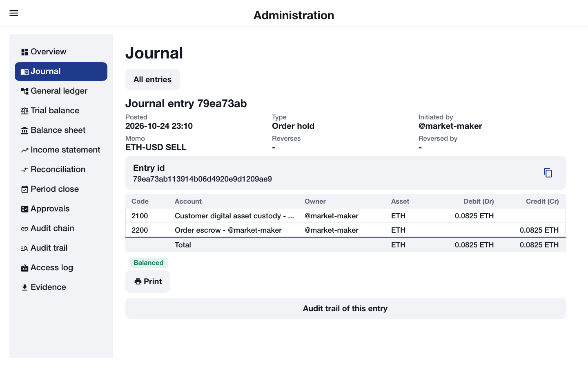Click the Balanced status badge
Screen dimensions: 588x368
tap(149, 263)
